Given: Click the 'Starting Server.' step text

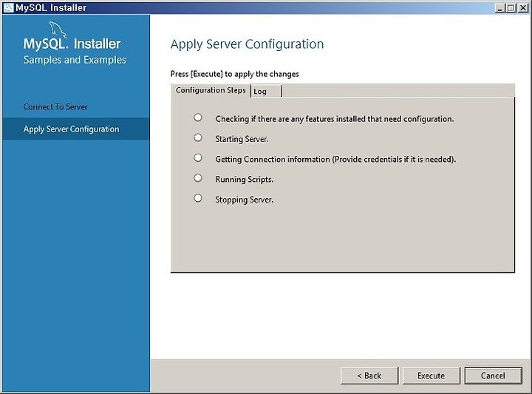Looking at the screenshot, I should [x=242, y=139].
